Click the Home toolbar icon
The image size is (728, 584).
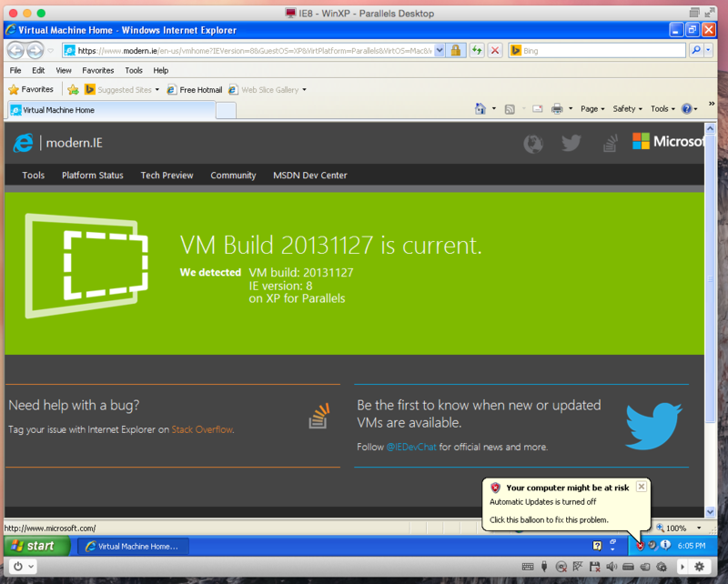point(480,108)
